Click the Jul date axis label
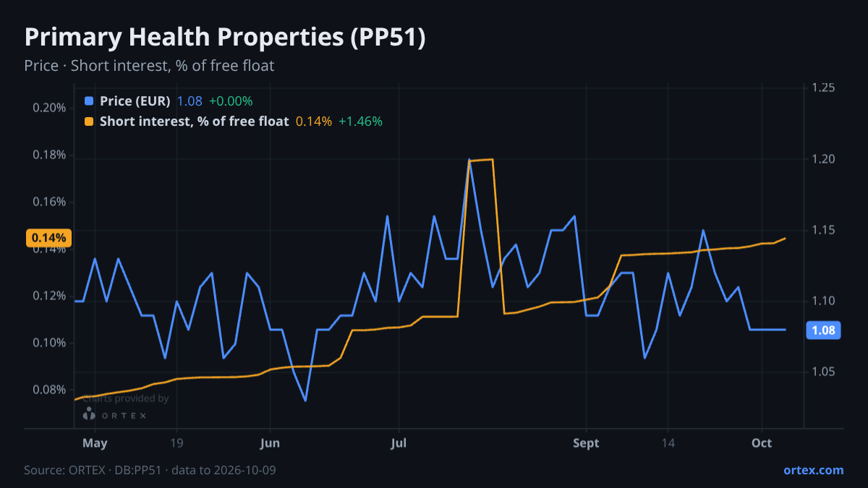The height and width of the screenshot is (488, 868). pyautogui.click(x=398, y=442)
